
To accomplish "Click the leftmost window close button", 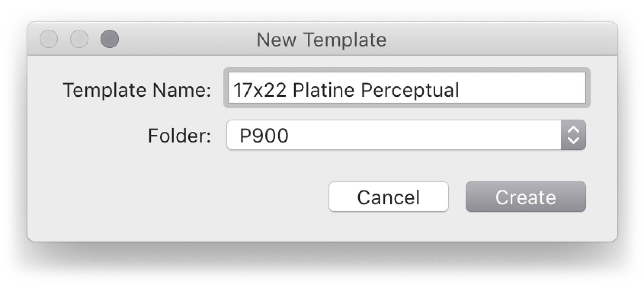I will (x=49, y=39).
